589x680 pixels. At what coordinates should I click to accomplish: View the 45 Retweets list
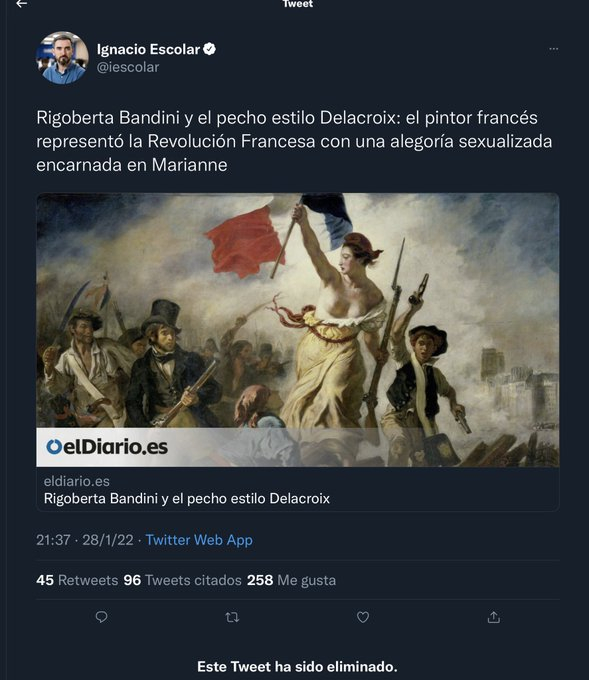77,580
